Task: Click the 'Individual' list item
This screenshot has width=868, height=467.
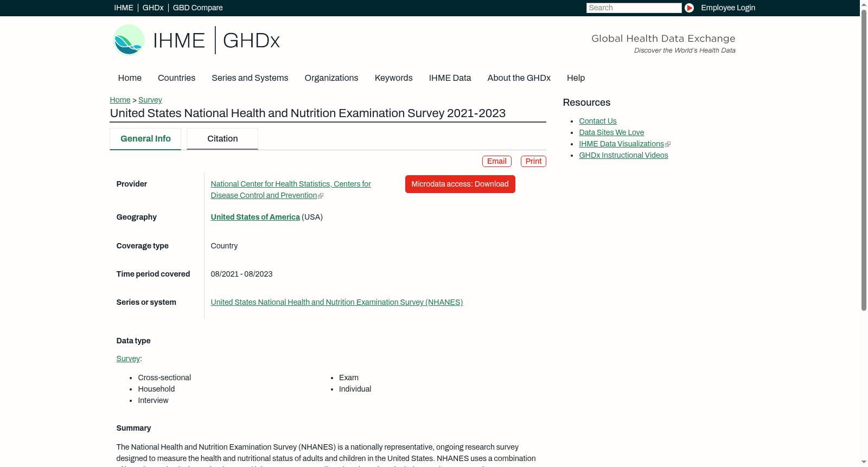Action: pyautogui.click(x=355, y=389)
